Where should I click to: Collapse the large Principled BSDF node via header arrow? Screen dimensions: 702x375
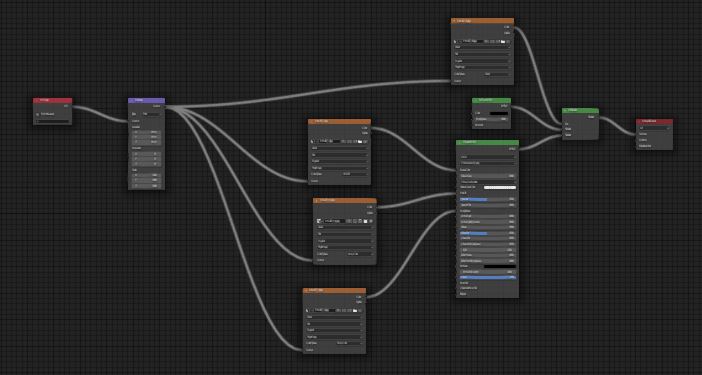460,143
